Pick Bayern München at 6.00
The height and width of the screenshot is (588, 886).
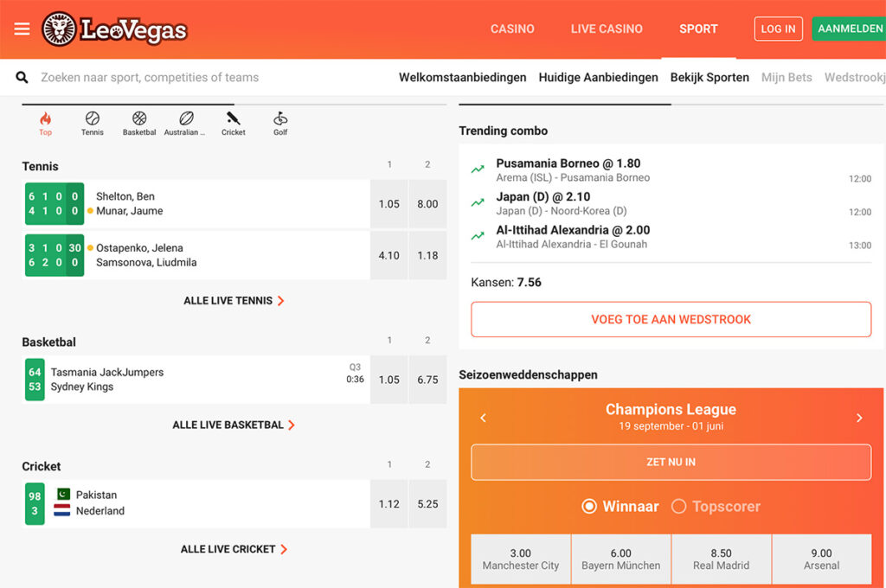tap(621, 559)
